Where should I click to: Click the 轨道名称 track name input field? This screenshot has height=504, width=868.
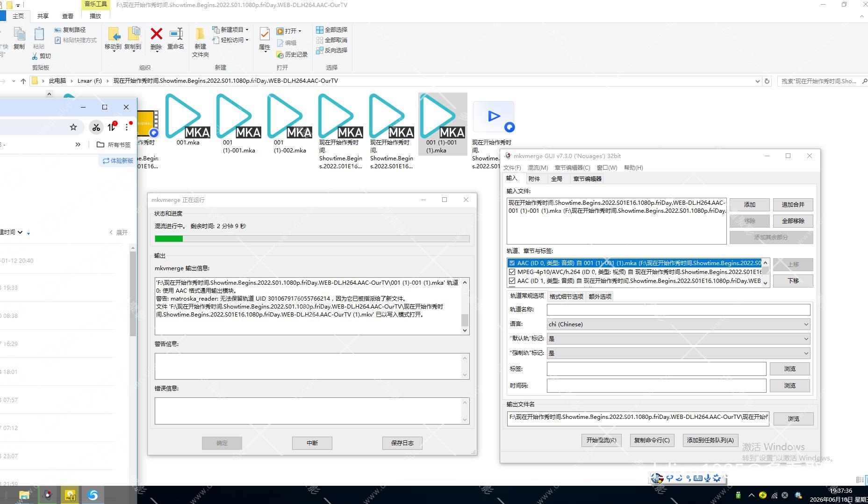tap(678, 310)
